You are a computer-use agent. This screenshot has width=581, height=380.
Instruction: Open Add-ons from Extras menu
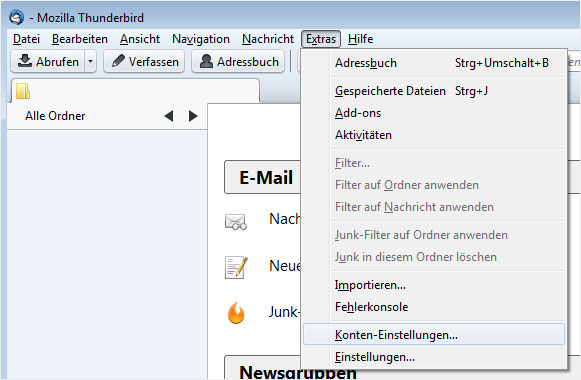(x=434, y=113)
